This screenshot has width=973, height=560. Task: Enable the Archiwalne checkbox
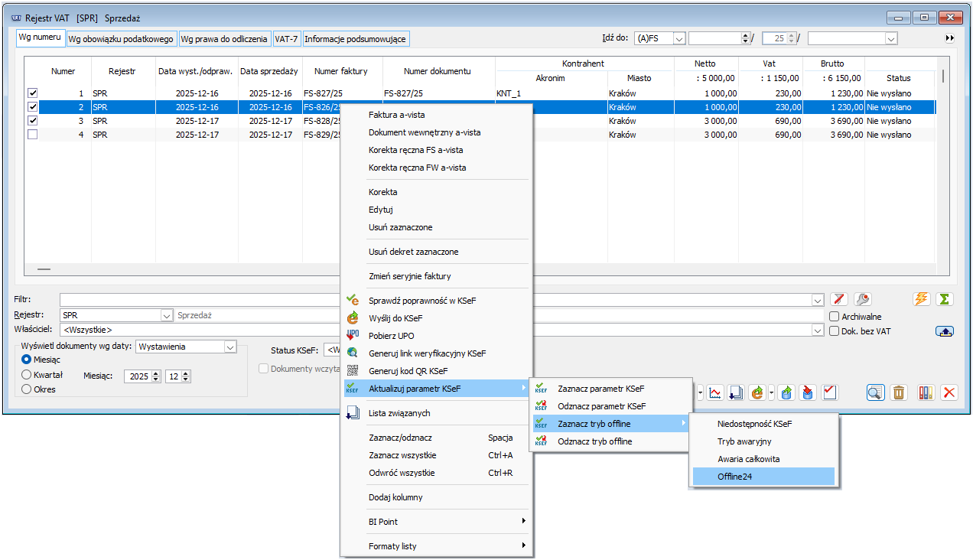835,316
